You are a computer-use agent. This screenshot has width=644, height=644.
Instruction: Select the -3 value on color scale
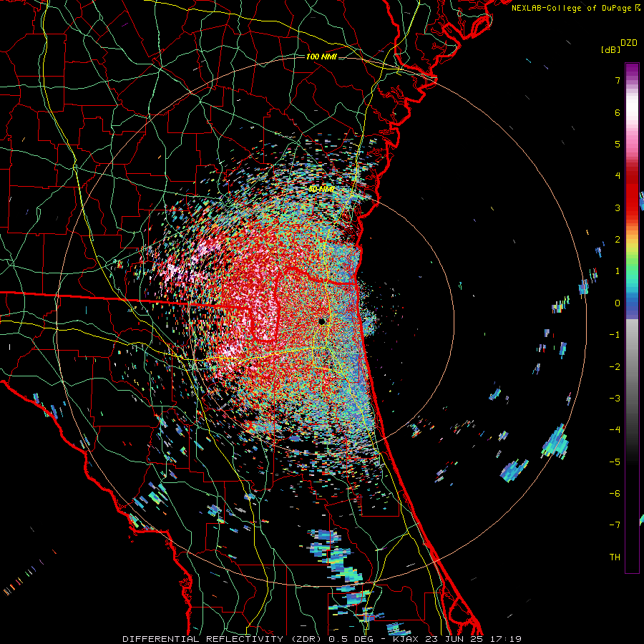tap(615, 399)
